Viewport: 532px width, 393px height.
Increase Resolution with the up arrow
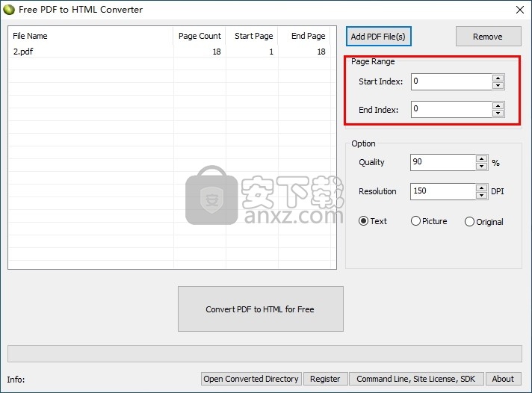(x=482, y=188)
